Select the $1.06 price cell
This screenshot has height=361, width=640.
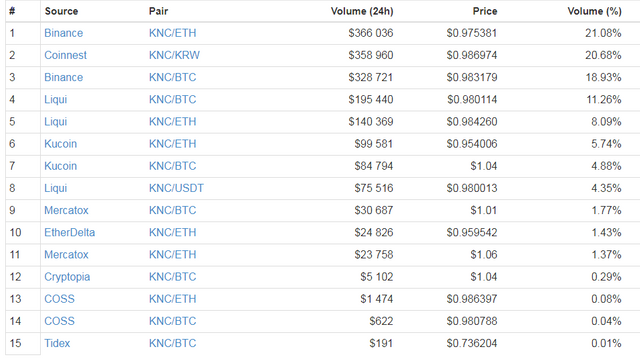(484, 254)
